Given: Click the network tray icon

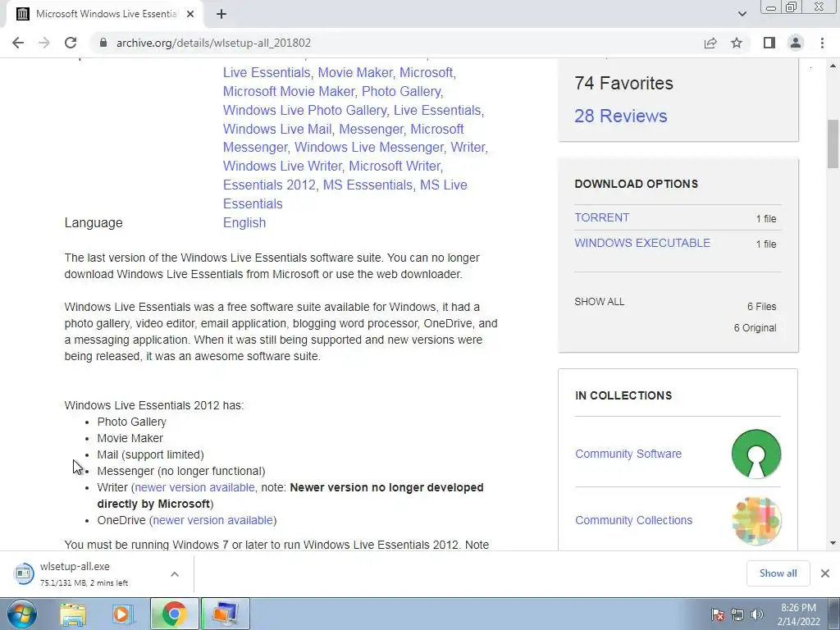Looking at the screenshot, I should pos(737,614).
